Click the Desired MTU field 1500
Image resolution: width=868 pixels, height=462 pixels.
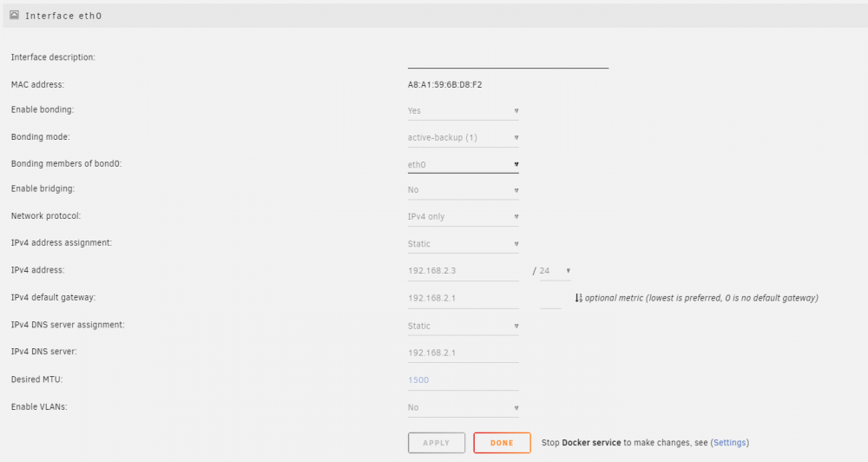click(x=464, y=380)
